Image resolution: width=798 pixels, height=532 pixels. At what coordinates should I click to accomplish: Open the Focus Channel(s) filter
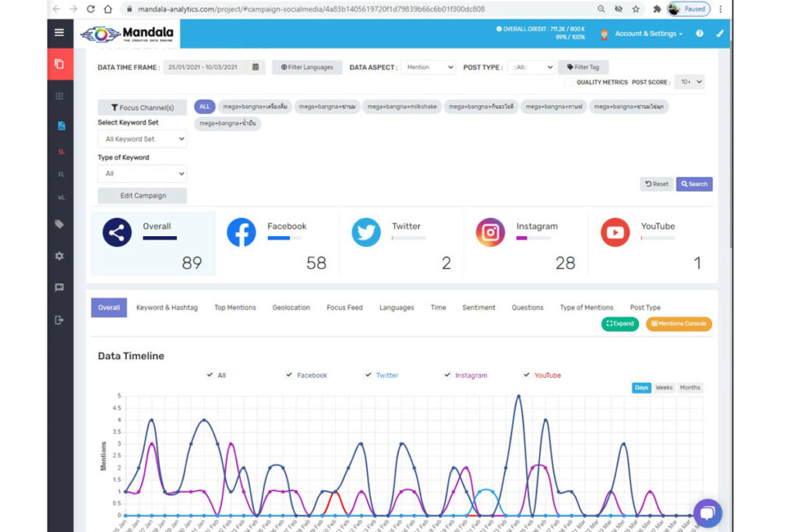[x=143, y=107]
